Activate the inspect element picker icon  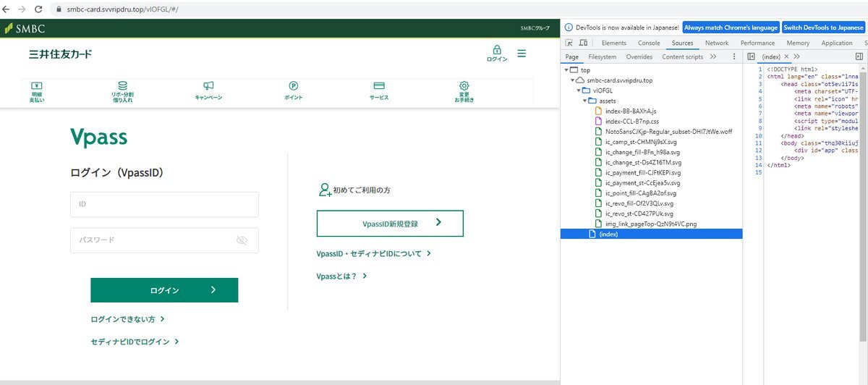tap(569, 43)
